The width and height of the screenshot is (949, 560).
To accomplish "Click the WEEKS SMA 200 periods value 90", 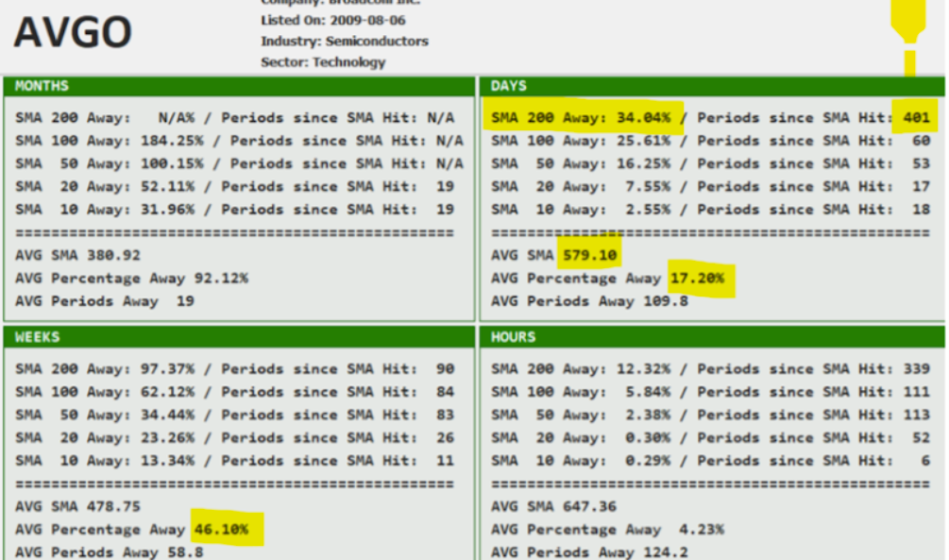I will [446, 369].
